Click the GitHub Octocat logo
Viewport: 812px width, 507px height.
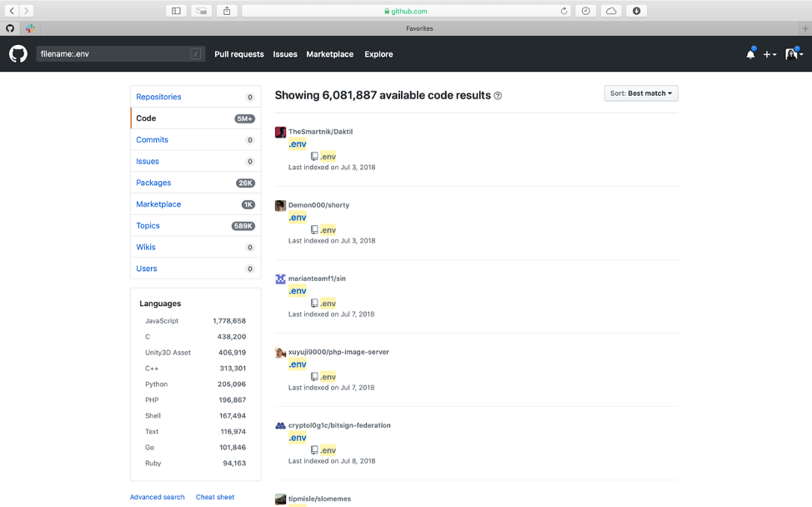pyautogui.click(x=18, y=54)
